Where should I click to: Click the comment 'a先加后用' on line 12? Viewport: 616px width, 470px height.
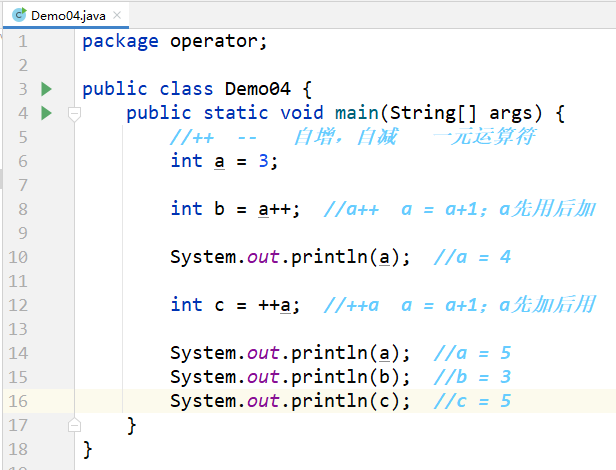tap(547, 305)
